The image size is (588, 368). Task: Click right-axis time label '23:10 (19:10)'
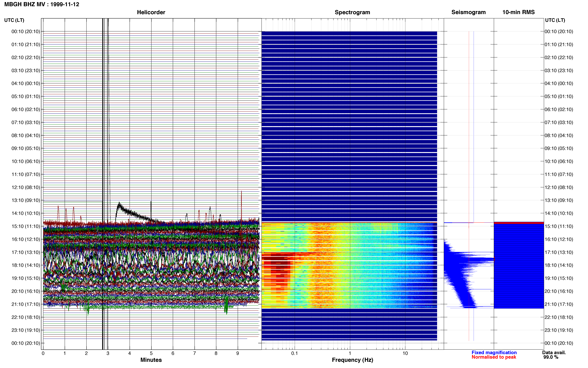click(559, 330)
